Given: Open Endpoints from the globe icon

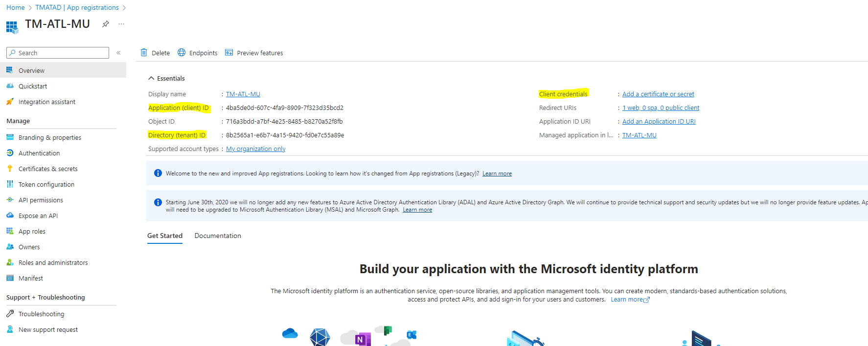Looking at the screenshot, I should (x=182, y=53).
